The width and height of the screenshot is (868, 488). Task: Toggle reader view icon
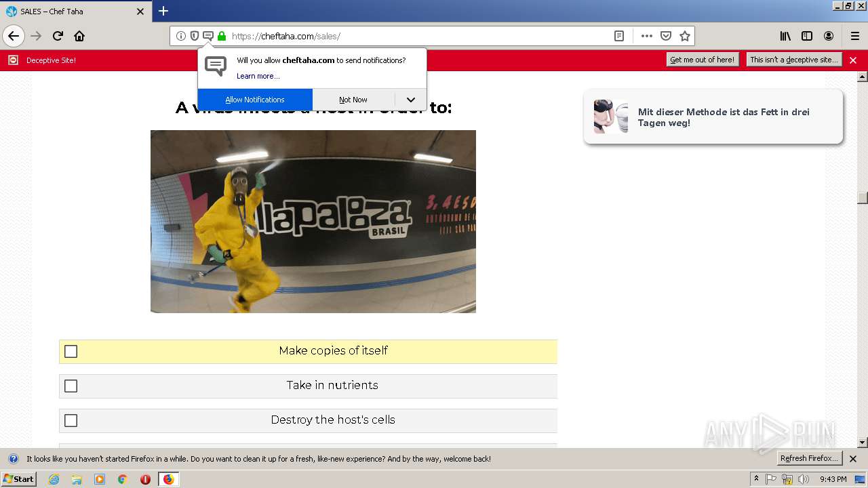tap(619, 36)
